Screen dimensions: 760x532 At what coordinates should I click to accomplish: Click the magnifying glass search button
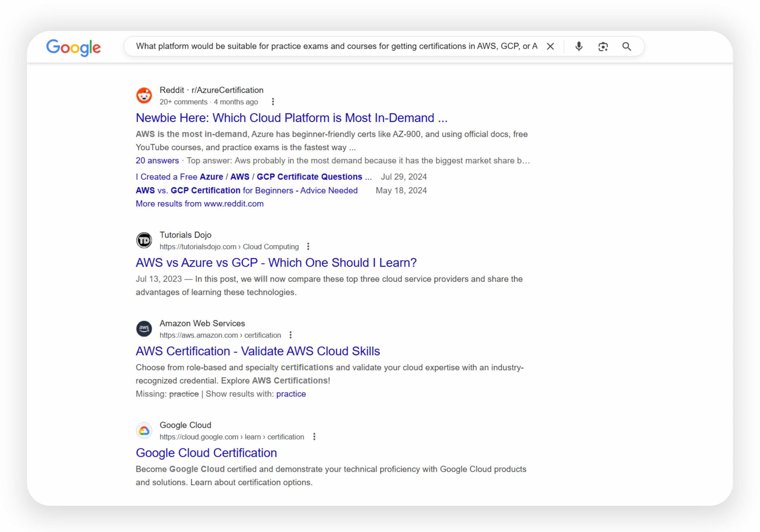(x=627, y=46)
